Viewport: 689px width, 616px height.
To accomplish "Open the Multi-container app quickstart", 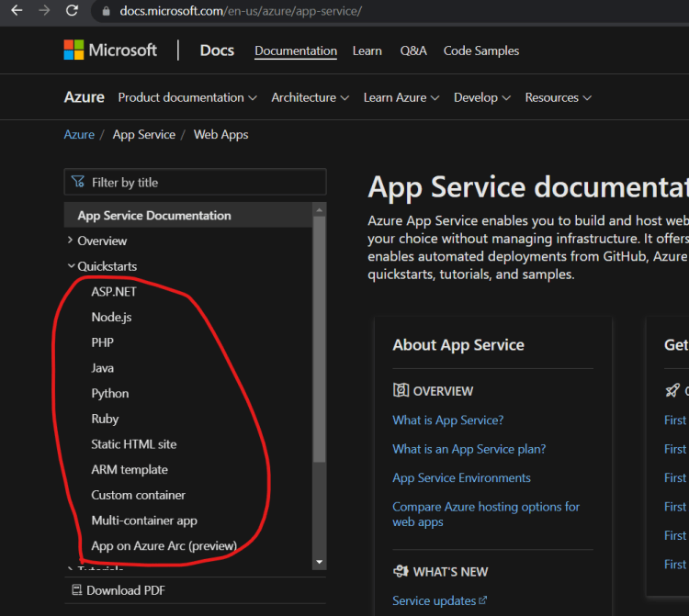I will [x=144, y=521].
